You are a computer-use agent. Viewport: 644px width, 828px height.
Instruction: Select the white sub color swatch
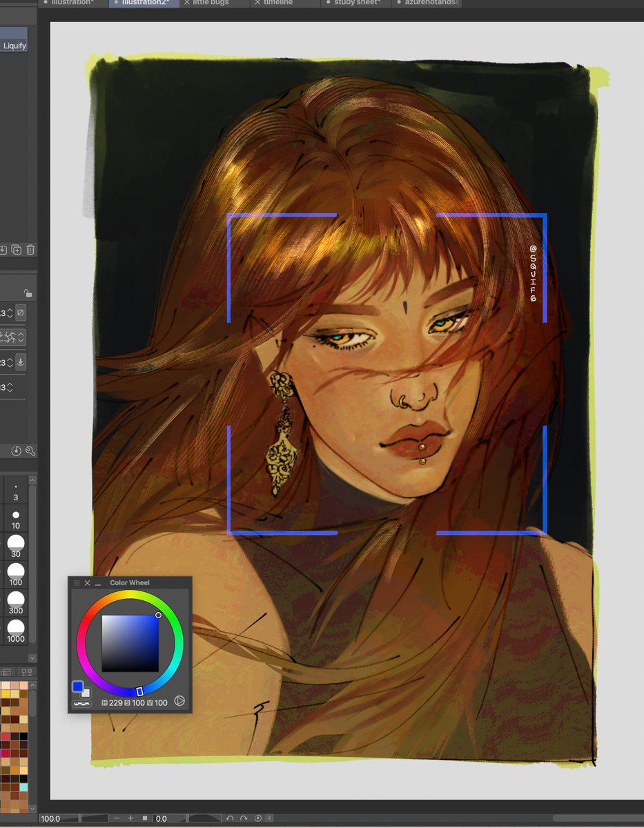pyautogui.click(x=86, y=692)
